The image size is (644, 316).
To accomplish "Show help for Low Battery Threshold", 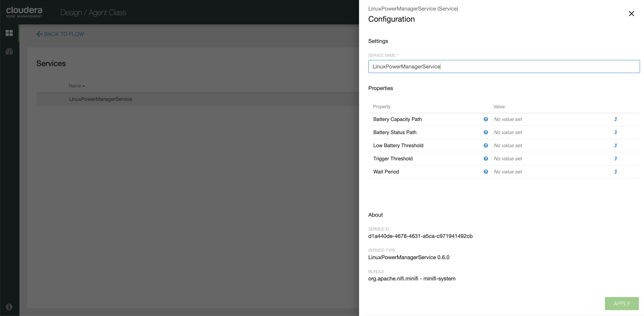I will tap(486, 146).
